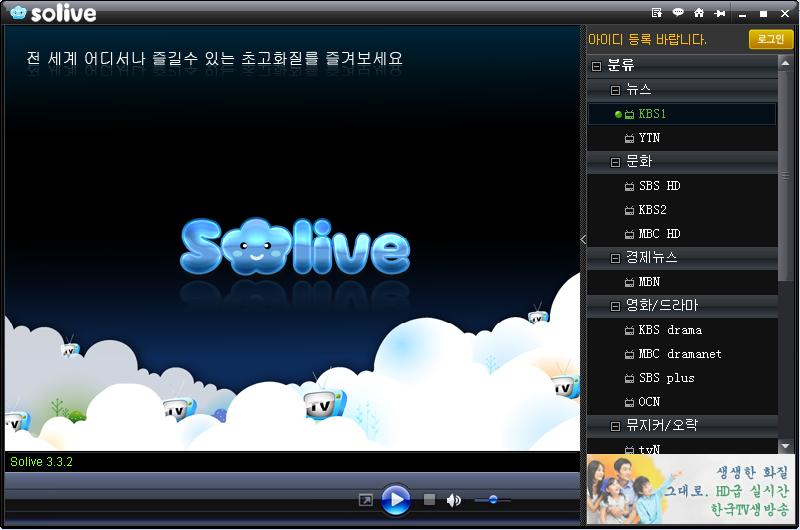Click the TV icon beside SBS HD
The image size is (800, 530).
(x=630, y=186)
